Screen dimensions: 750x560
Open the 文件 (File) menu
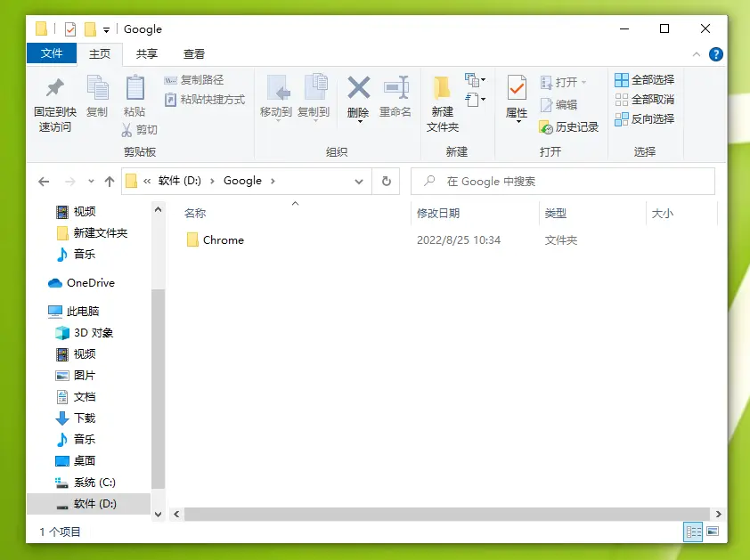(51, 53)
